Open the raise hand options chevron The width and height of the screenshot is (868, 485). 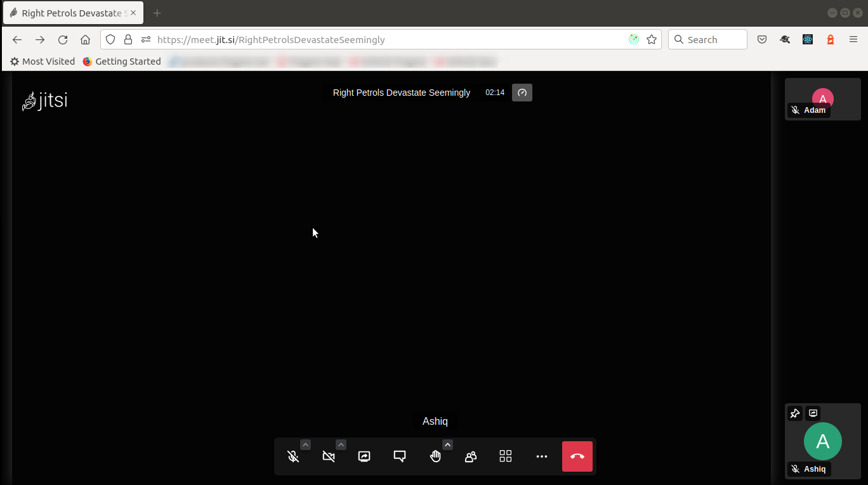447,444
